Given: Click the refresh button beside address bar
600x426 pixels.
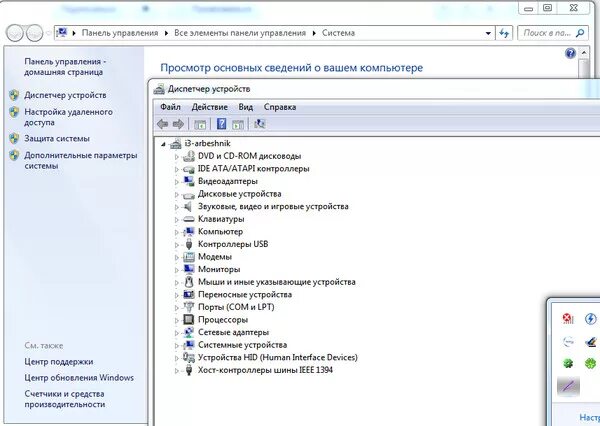Looking at the screenshot, I should click(x=504, y=33).
